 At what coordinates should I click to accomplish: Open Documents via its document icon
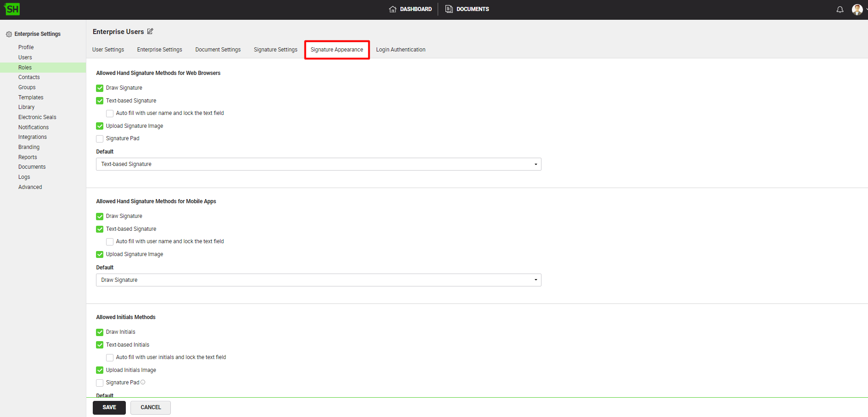pyautogui.click(x=449, y=9)
